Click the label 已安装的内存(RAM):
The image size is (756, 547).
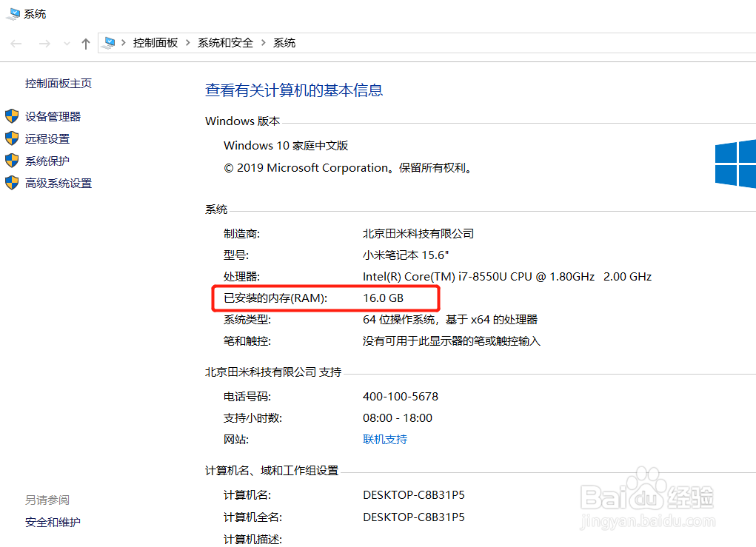(275, 298)
